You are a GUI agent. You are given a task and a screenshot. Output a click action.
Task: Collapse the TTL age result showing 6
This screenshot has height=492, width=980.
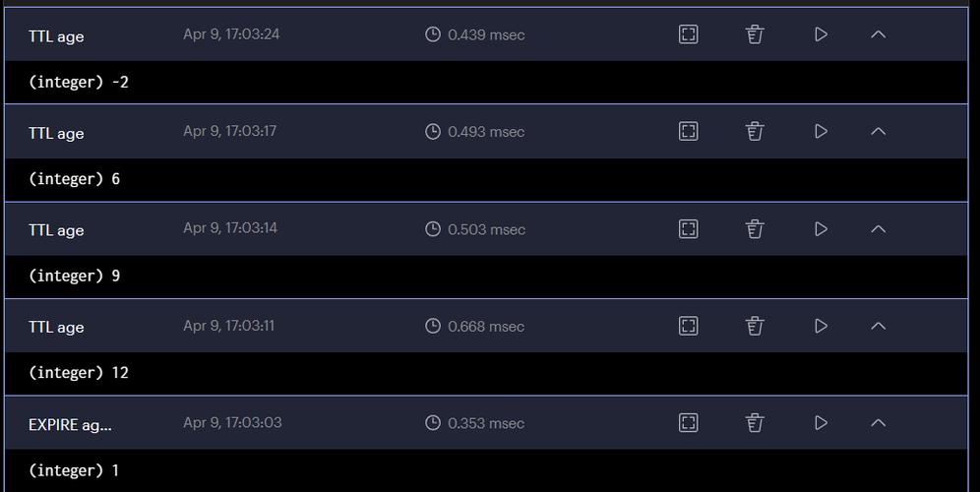pos(879,131)
